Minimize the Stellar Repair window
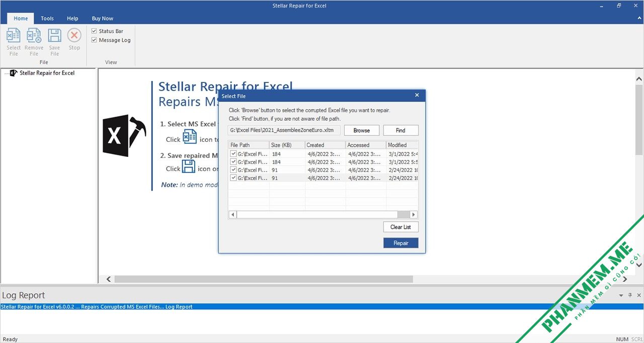 [x=601, y=6]
